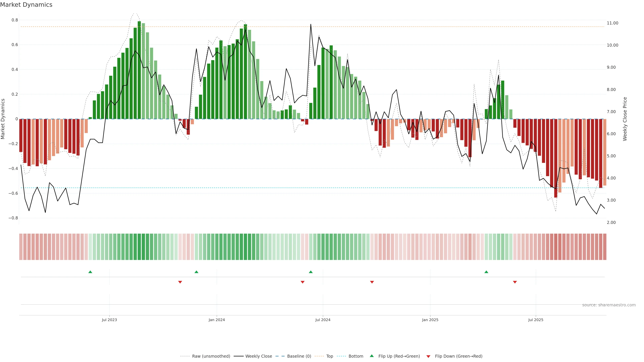
Task: Click the Jan 2025 x-axis label
Action: point(430,320)
